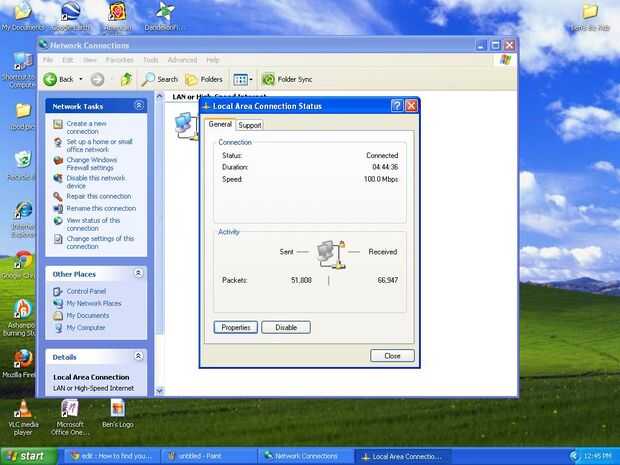Click Disable this network device link
This screenshot has height=465, width=620.
96,182
